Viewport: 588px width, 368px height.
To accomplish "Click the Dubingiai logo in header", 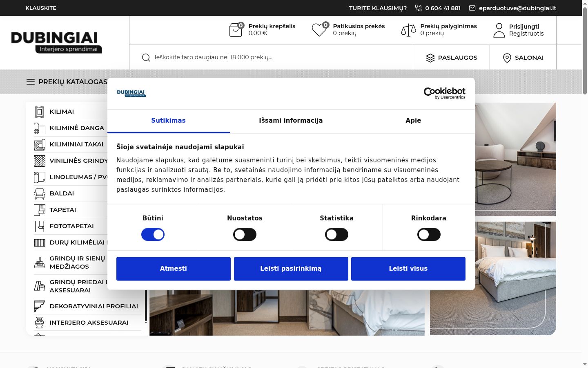I will [56, 43].
